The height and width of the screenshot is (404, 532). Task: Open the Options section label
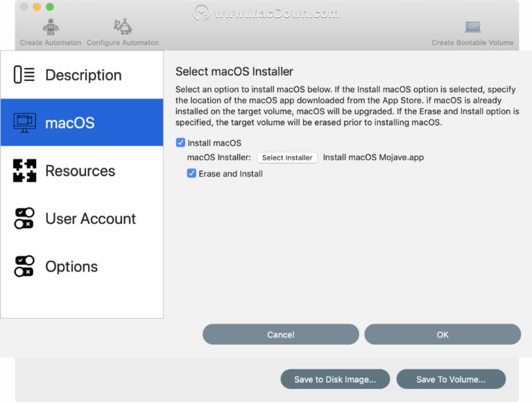pyautogui.click(x=71, y=267)
